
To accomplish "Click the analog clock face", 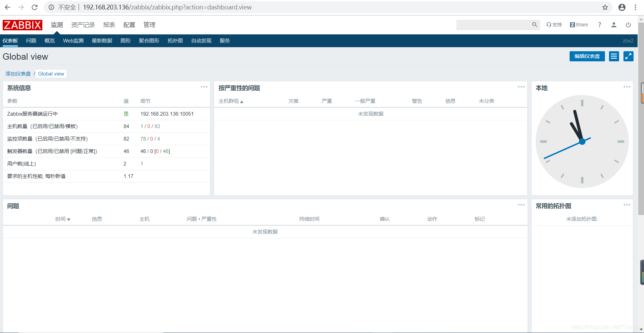I will tap(582, 142).
